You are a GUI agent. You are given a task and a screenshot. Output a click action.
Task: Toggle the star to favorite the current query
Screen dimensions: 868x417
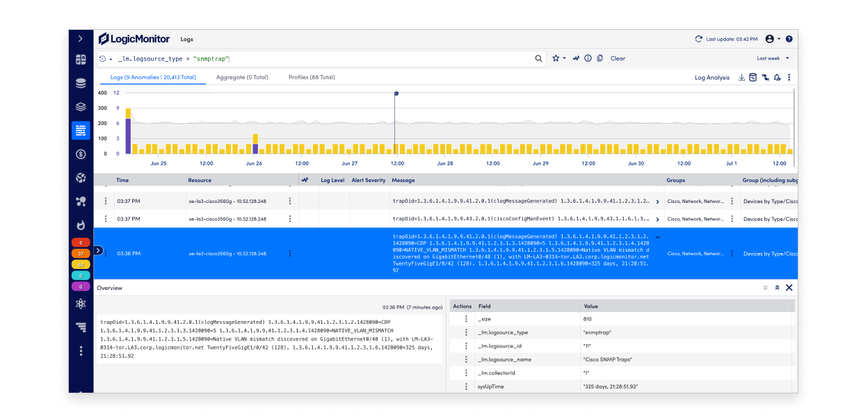556,58
